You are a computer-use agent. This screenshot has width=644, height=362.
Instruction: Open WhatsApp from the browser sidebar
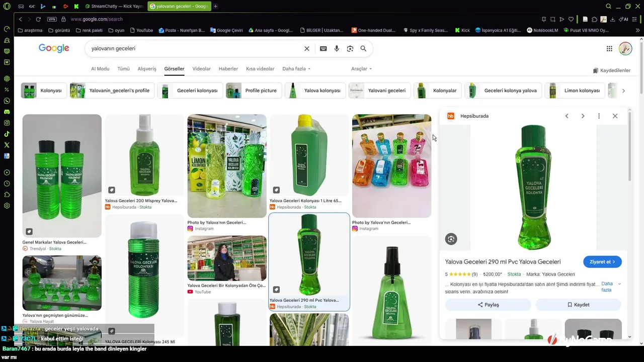click(7, 101)
